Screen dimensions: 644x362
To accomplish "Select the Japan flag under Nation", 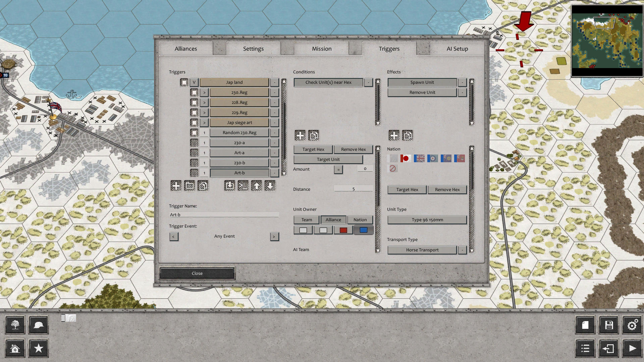I will tap(405, 158).
